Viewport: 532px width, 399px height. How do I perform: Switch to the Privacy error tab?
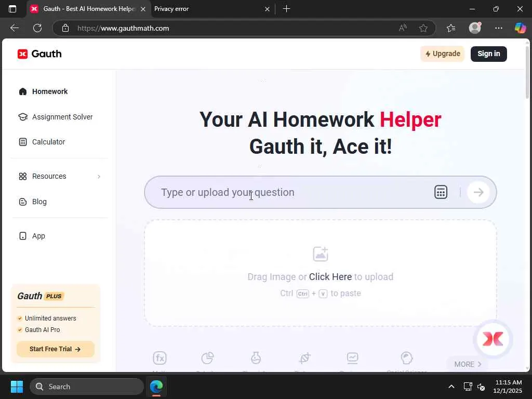[x=207, y=9]
